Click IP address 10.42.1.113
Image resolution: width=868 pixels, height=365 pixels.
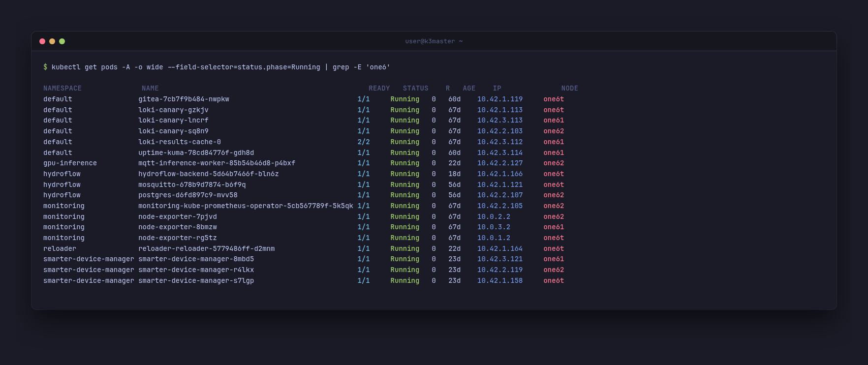500,110
